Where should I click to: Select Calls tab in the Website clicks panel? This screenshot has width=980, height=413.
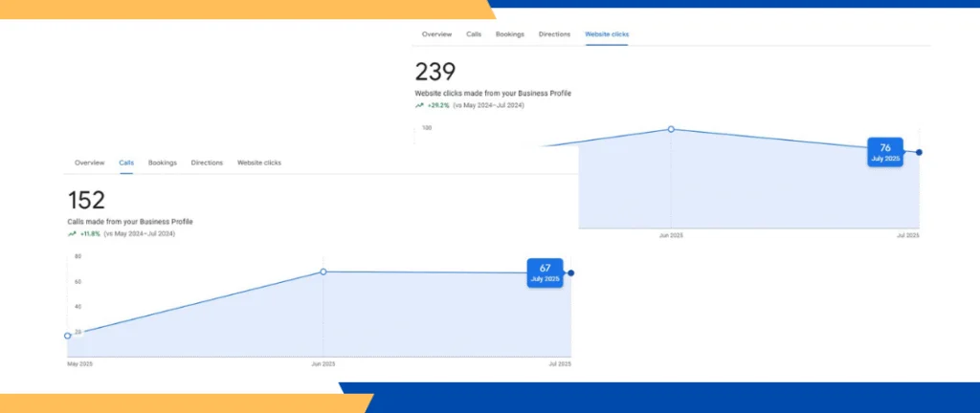pos(474,34)
